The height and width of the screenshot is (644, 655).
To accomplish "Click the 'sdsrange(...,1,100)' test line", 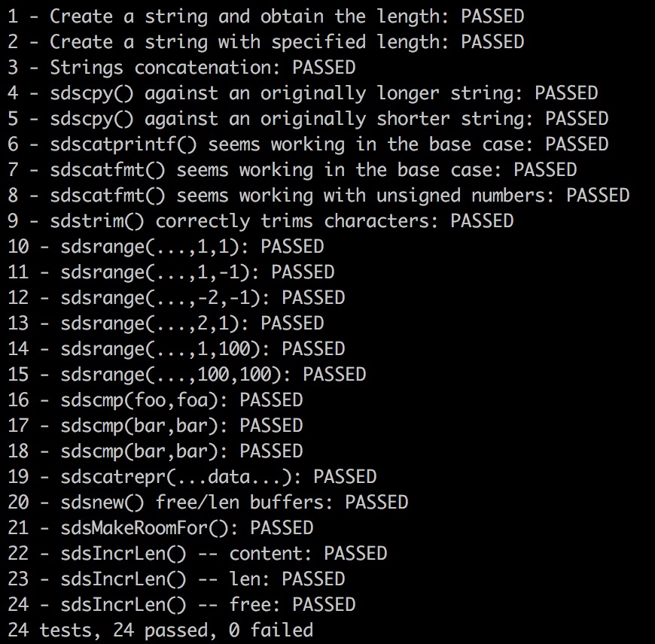I will pos(176,349).
